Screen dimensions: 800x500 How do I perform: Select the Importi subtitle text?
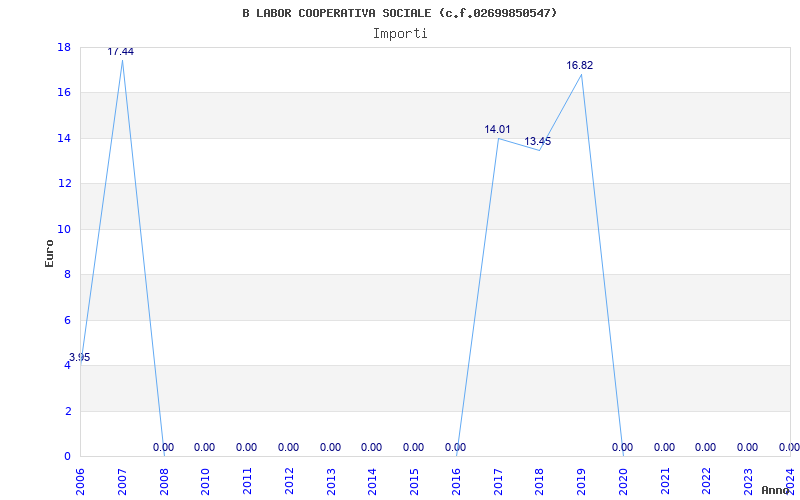coord(400,34)
